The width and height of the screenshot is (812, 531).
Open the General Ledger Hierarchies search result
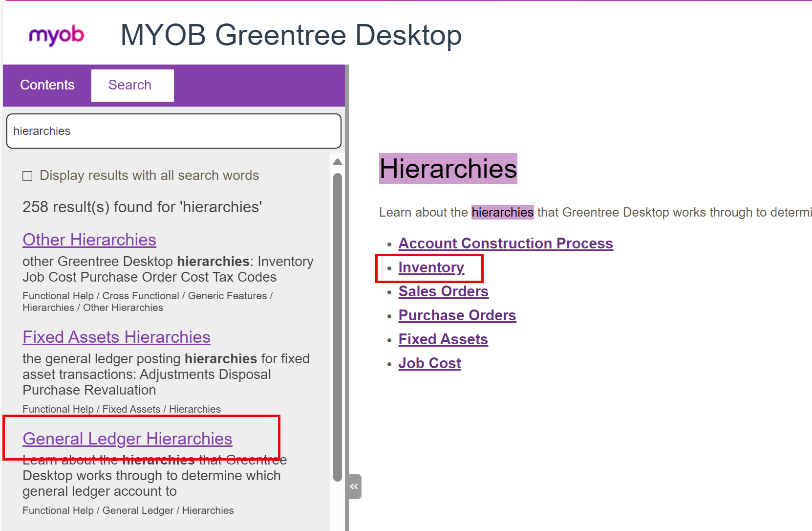tap(128, 439)
